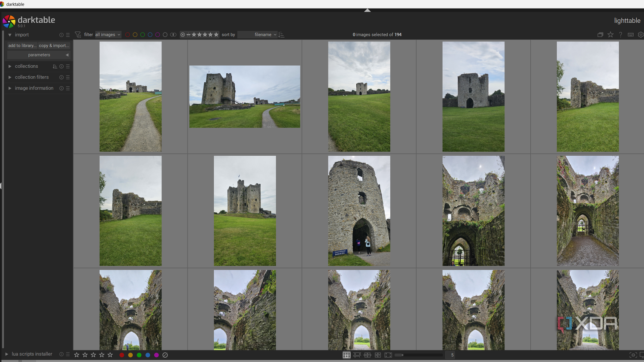Apply five-star rating in bottom toolbar
This screenshot has height=362, width=644.
point(110,355)
